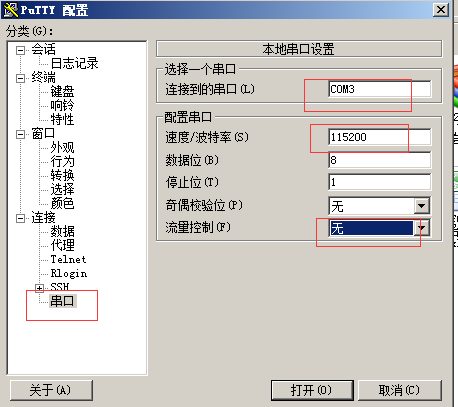The height and width of the screenshot is (407, 458).
Task: Go to Telnet settings
Action: tap(68, 259)
